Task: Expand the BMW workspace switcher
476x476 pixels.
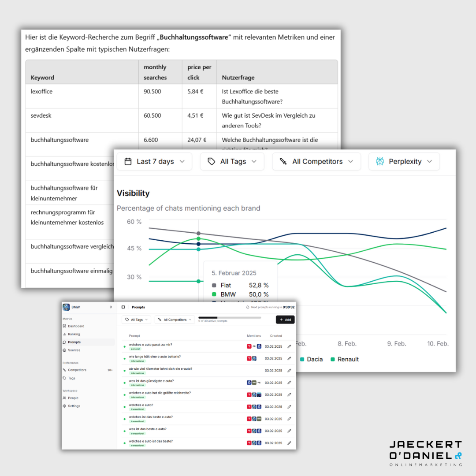Action: point(111,307)
